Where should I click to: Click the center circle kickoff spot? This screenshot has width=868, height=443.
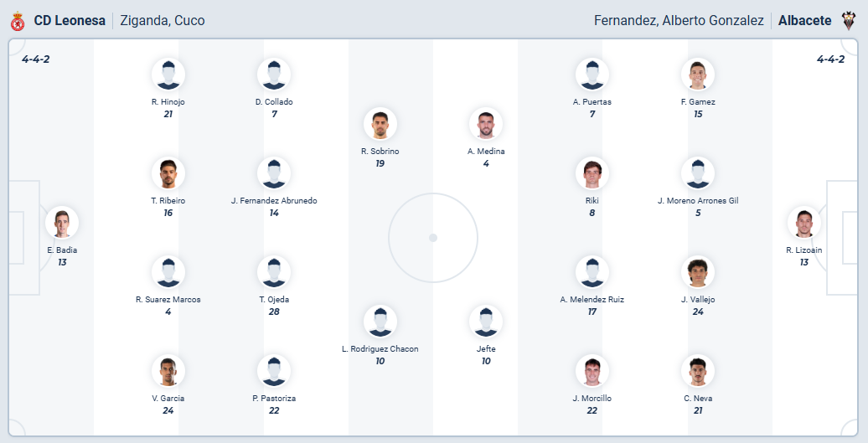(x=433, y=238)
